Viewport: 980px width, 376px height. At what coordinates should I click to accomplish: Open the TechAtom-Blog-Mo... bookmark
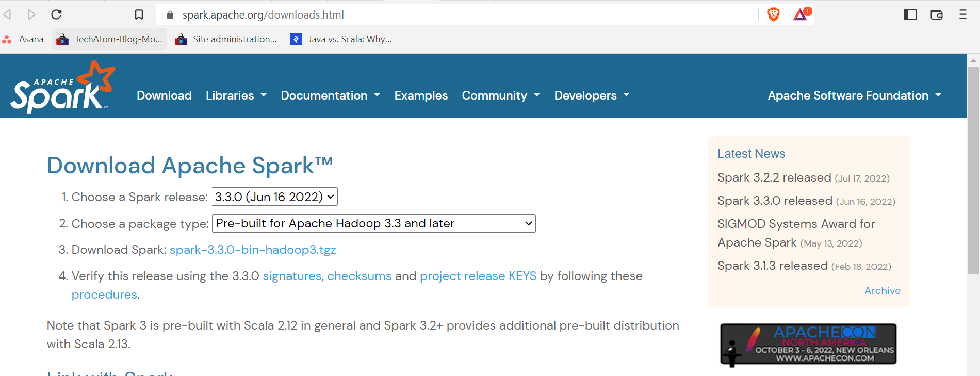click(x=109, y=39)
